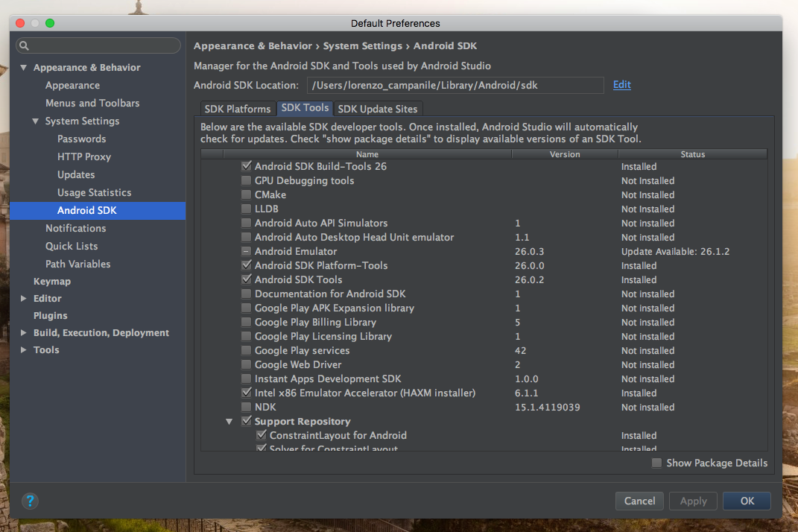Uncheck Android SDK Build-Tools 26
Viewport: 798px width, 532px height.
247,166
